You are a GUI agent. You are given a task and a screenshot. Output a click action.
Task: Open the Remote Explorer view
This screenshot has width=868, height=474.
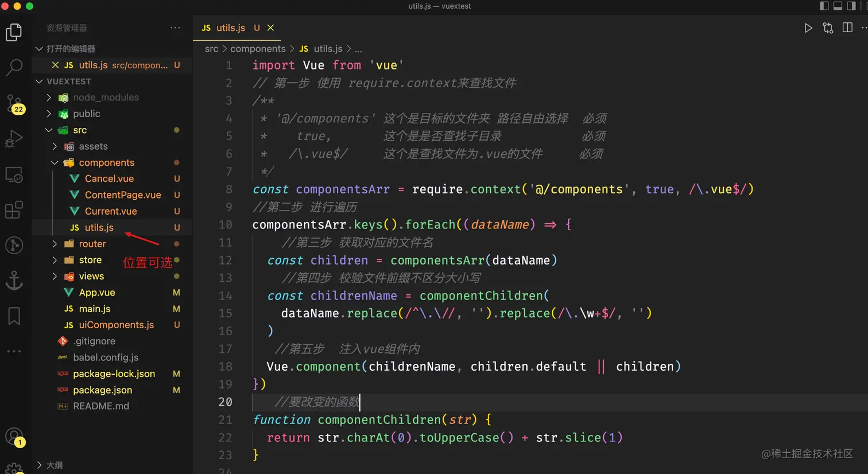14,174
